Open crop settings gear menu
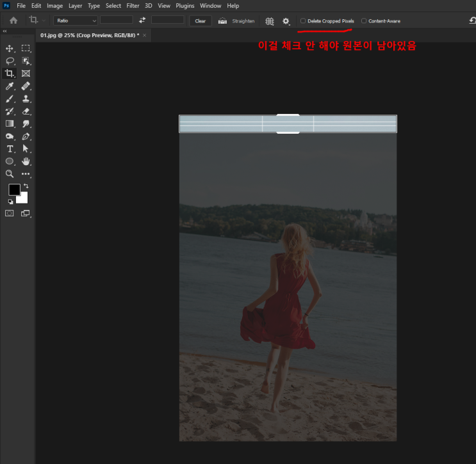This screenshot has height=464, width=476. click(286, 21)
